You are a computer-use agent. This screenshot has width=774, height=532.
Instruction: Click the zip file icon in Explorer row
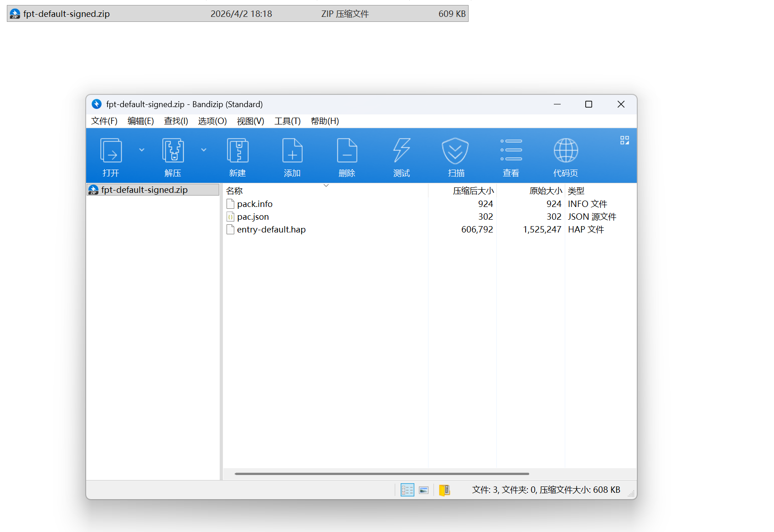pos(15,14)
